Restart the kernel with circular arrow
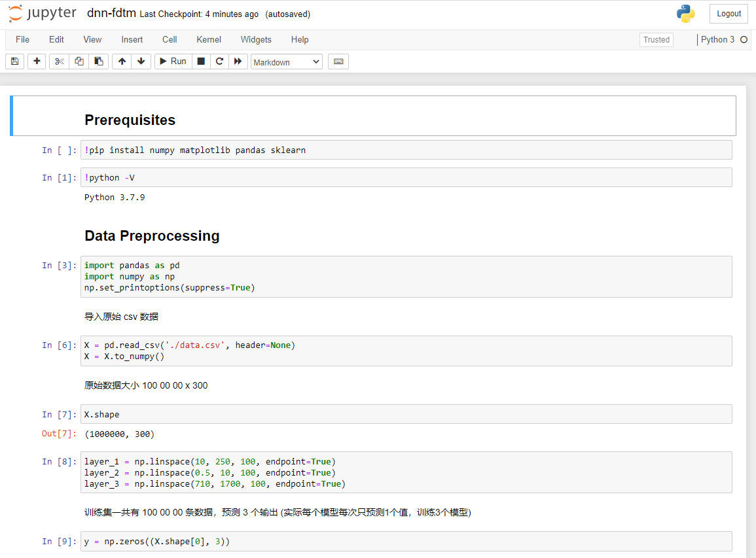 point(219,61)
